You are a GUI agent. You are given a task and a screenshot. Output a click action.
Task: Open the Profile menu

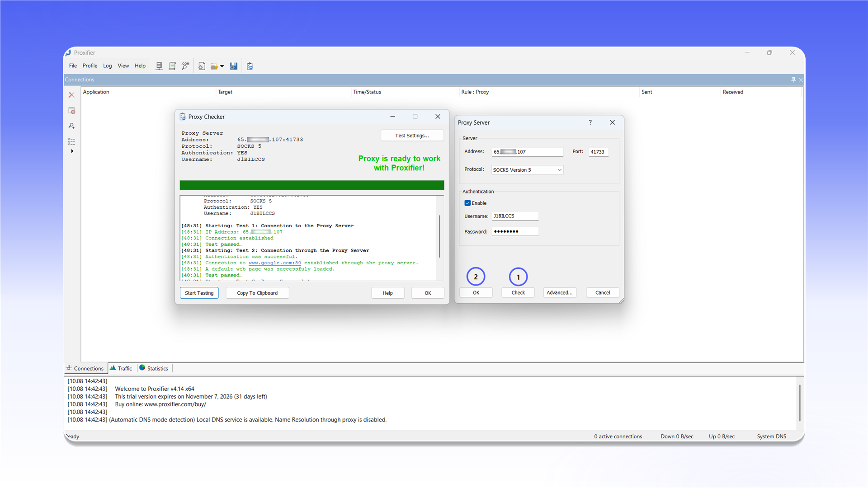[x=90, y=66]
